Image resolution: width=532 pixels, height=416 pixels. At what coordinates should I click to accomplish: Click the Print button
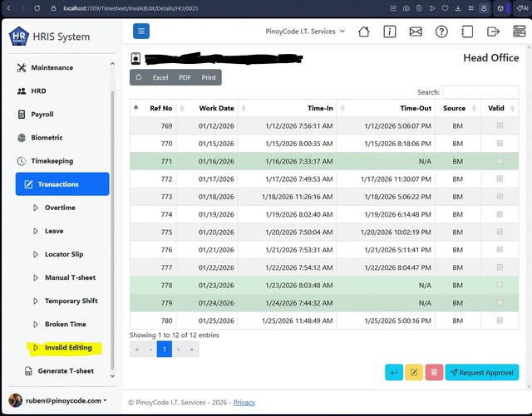(209, 77)
